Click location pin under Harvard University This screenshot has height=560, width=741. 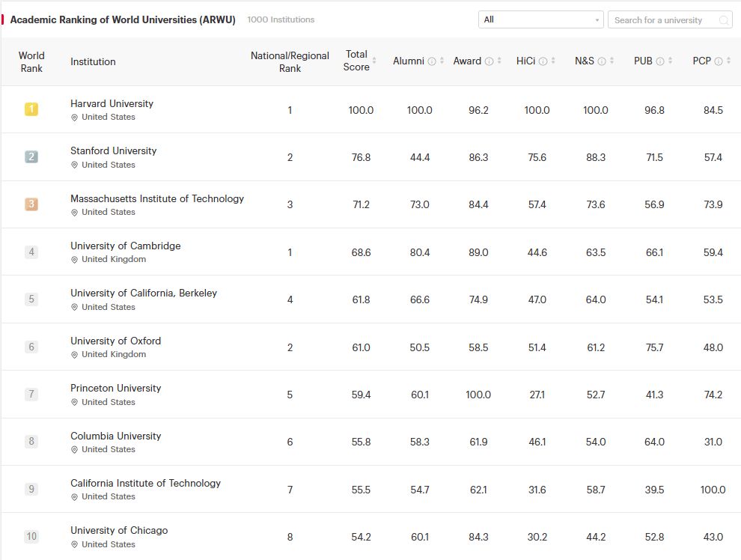pos(74,118)
